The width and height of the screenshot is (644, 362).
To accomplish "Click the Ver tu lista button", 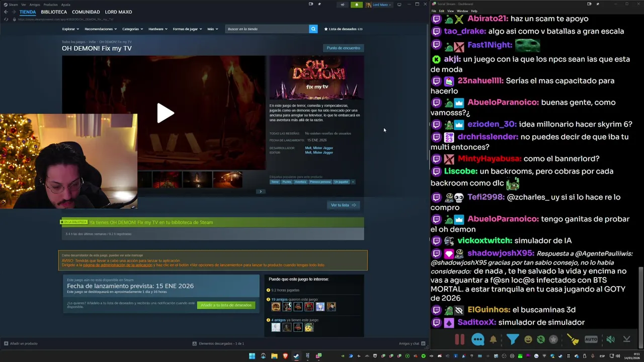I will coord(343,205).
